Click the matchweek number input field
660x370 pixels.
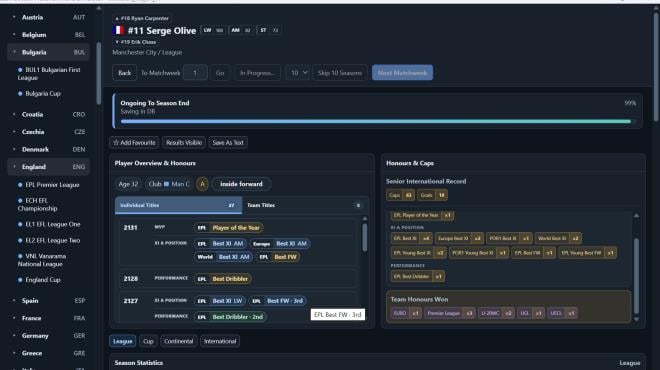pyautogui.click(x=195, y=73)
